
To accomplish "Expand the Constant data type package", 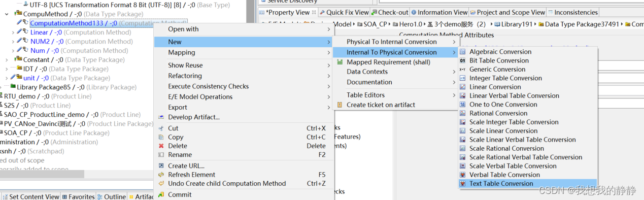I will [x=7, y=60].
